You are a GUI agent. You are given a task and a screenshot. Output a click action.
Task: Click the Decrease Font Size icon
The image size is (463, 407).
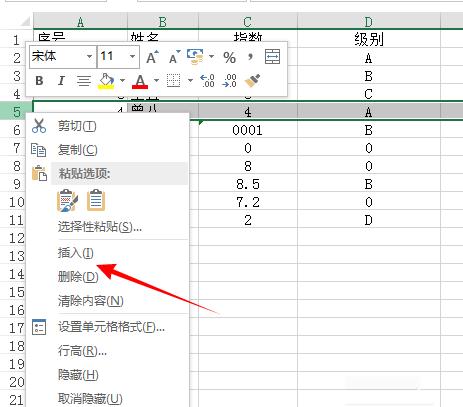[174, 57]
